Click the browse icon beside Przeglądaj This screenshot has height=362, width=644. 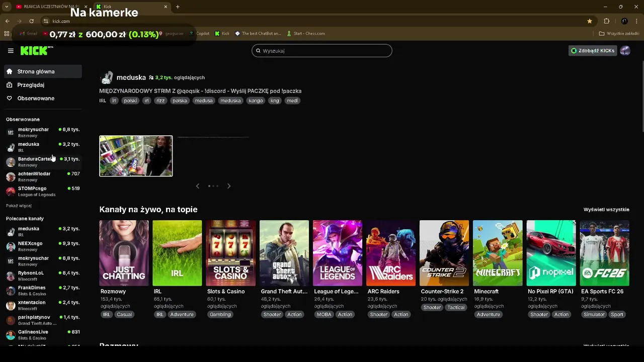pyautogui.click(x=9, y=85)
